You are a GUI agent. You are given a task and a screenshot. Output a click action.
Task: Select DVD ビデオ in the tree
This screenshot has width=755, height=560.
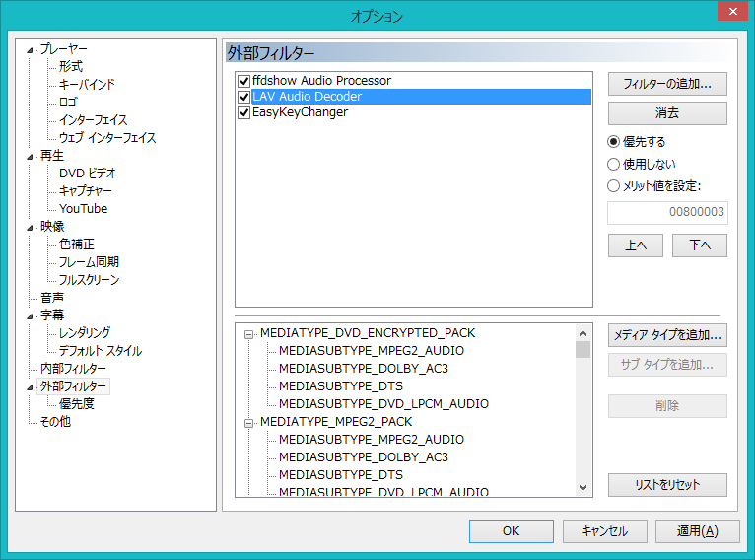(x=87, y=173)
